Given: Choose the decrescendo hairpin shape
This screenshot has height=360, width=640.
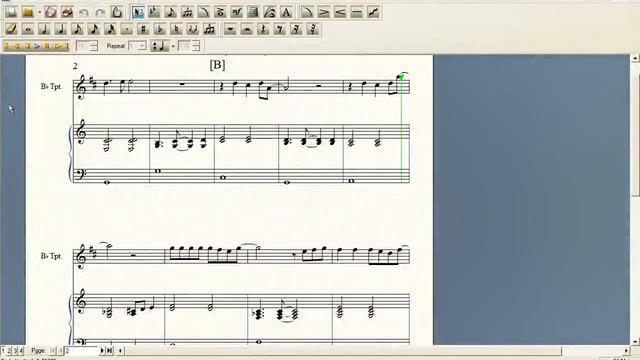Looking at the screenshot, I should [324, 12].
